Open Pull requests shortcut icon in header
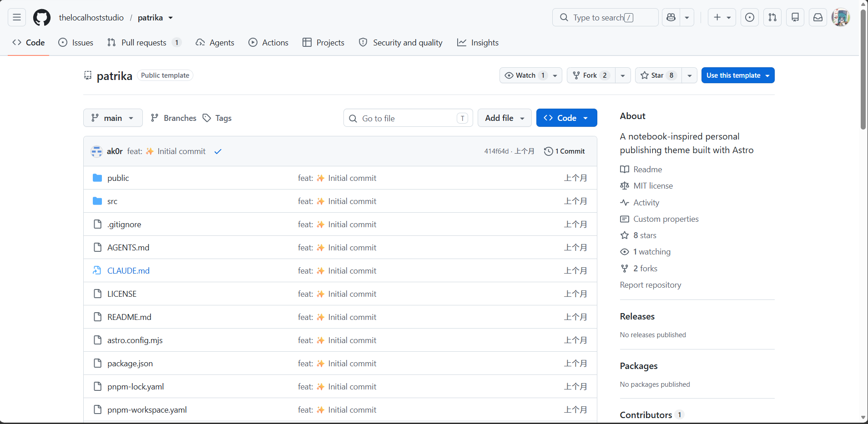Image resolution: width=868 pixels, height=424 pixels. 772,17
